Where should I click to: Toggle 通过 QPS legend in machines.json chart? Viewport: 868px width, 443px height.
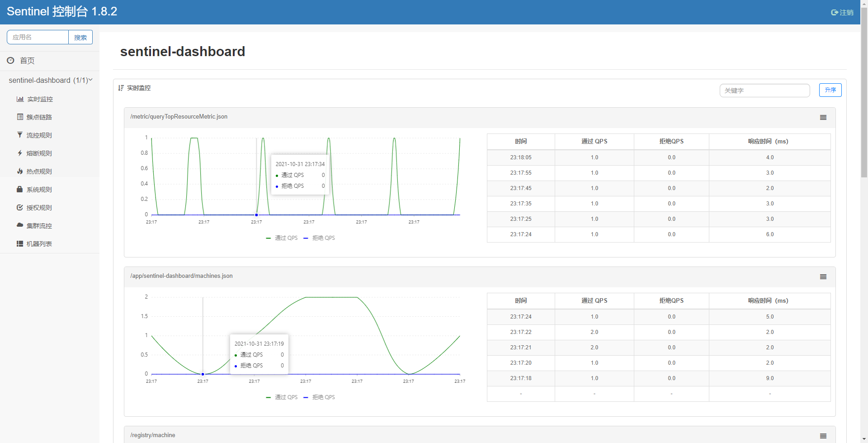click(x=282, y=397)
